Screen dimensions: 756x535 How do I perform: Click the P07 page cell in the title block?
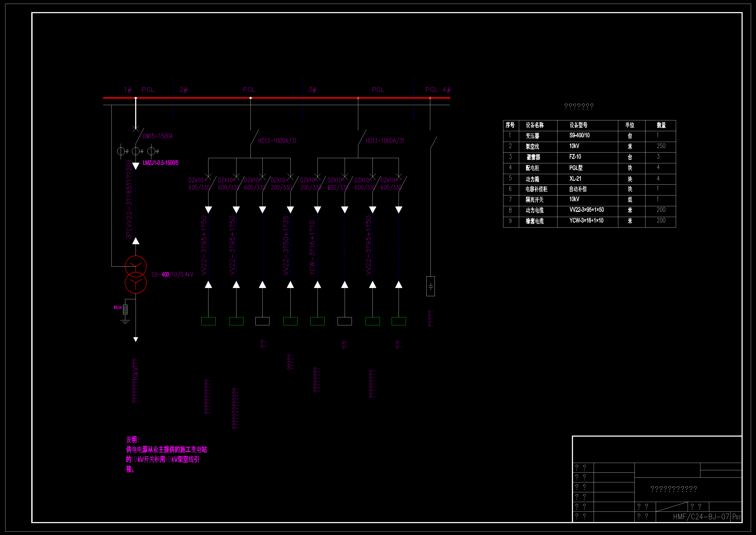(737, 517)
